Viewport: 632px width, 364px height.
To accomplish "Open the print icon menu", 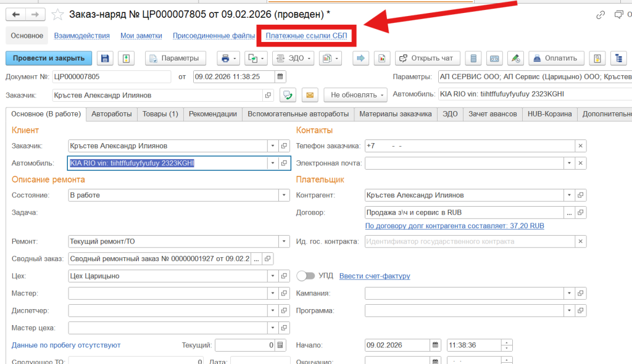I will point(226,58).
